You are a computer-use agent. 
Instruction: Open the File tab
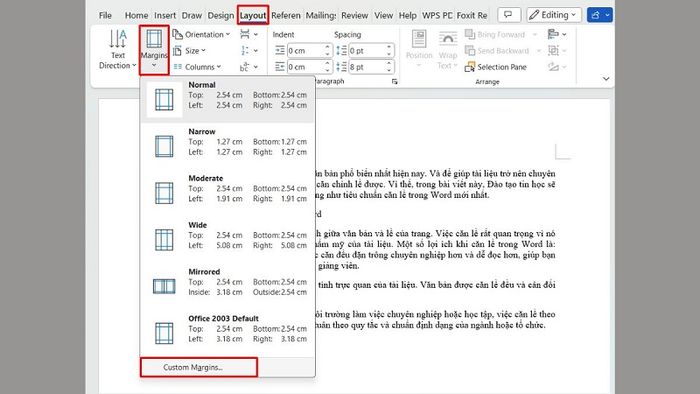click(x=105, y=15)
